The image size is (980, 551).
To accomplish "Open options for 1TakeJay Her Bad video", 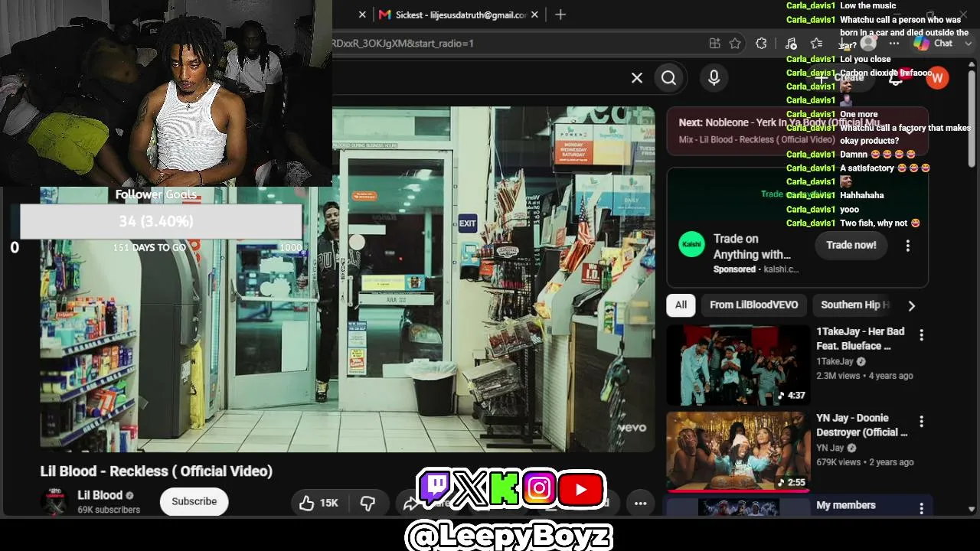I will tap(922, 335).
